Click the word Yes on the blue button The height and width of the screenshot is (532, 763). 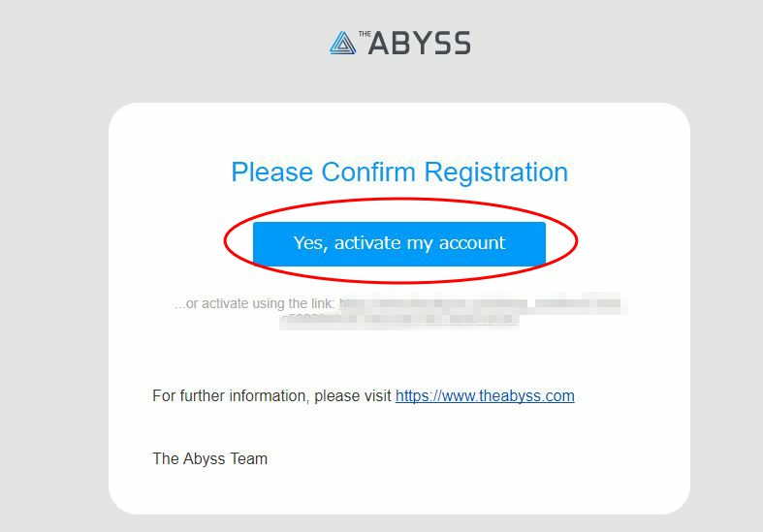pos(309,242)
